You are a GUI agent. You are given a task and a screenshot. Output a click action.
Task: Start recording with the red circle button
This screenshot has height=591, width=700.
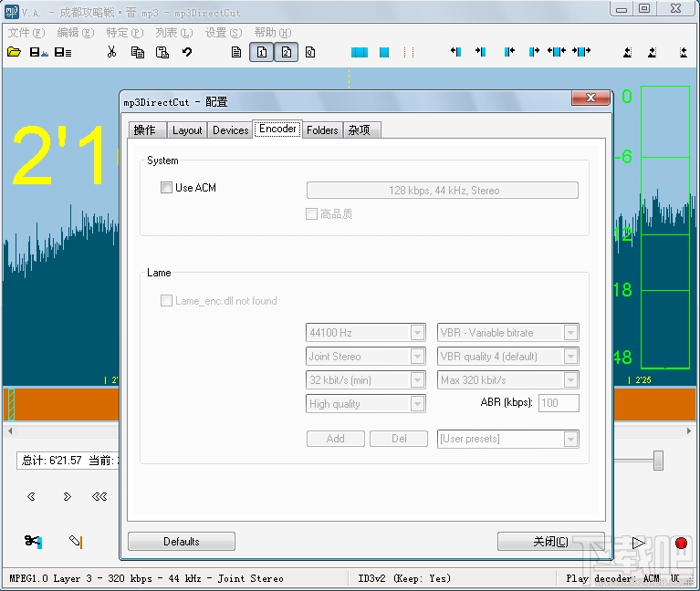pos(681,543)
